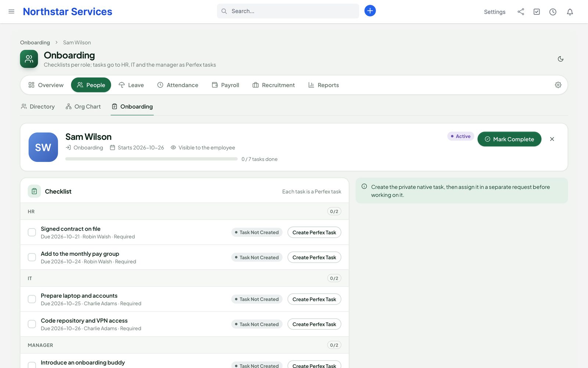The height and width of the screenshot is (368, 588).
Task: Go to the Payroll tab
Action: click(x=226, y=85)
